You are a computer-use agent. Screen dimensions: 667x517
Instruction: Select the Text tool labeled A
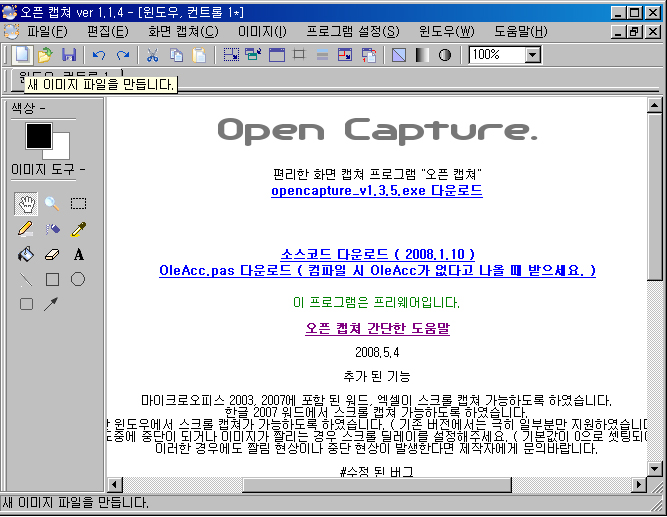(x=79, y=255)
